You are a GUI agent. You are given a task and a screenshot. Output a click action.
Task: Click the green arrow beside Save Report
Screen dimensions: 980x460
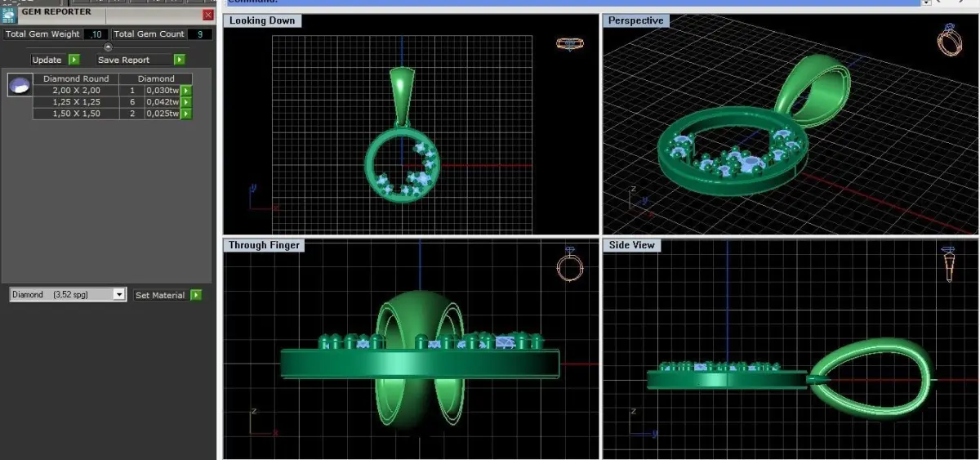coord(179,60)
